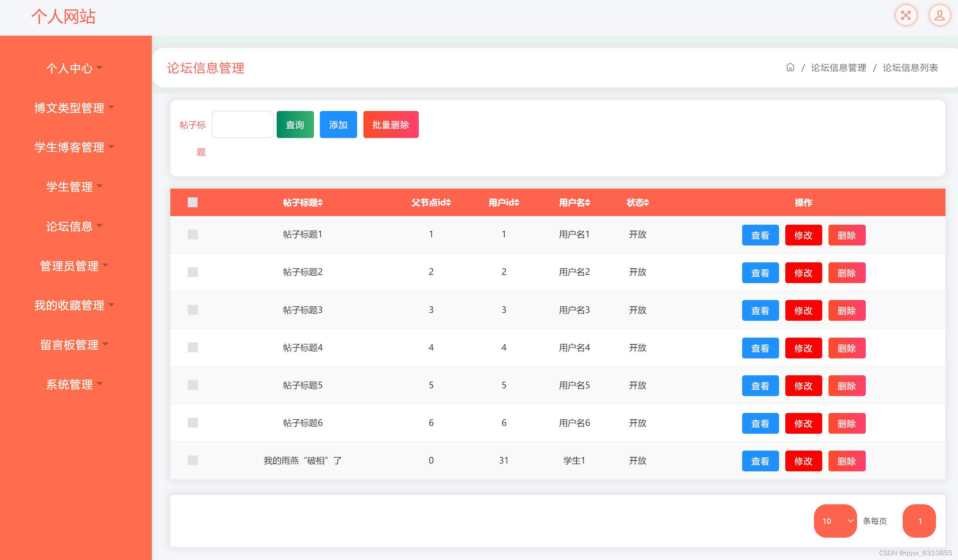Sort by 帖子标题 column arrows

(x=320, y=202)
